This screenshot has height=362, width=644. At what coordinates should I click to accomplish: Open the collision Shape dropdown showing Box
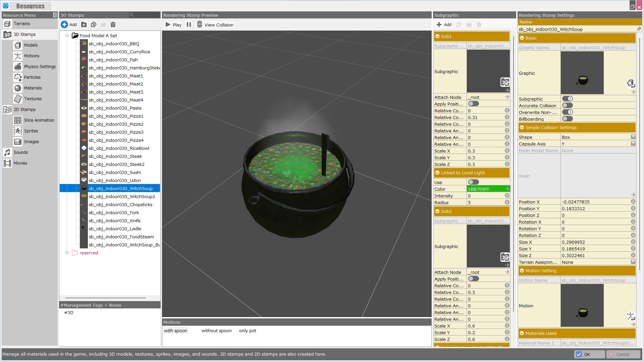(x=633, y=137)
